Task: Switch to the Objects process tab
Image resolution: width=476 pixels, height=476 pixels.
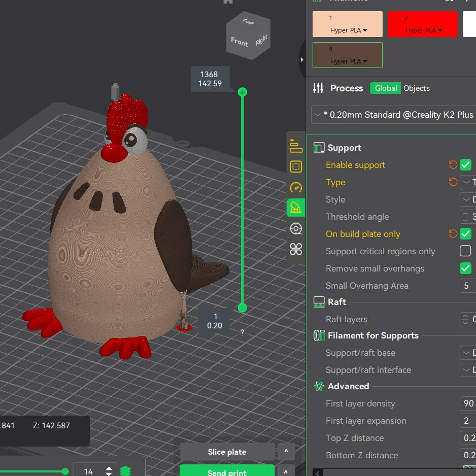Action: coord(416,88)
